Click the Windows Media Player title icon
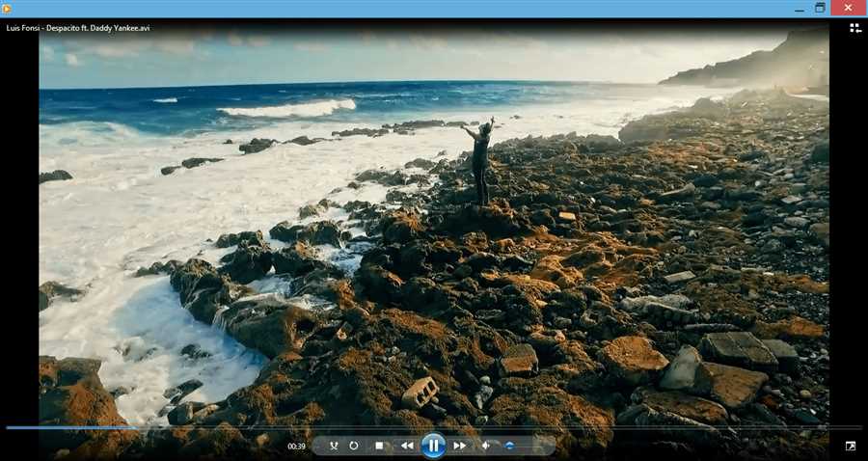The height and width of the screenshot is (461, 868). tap(8, 9)
